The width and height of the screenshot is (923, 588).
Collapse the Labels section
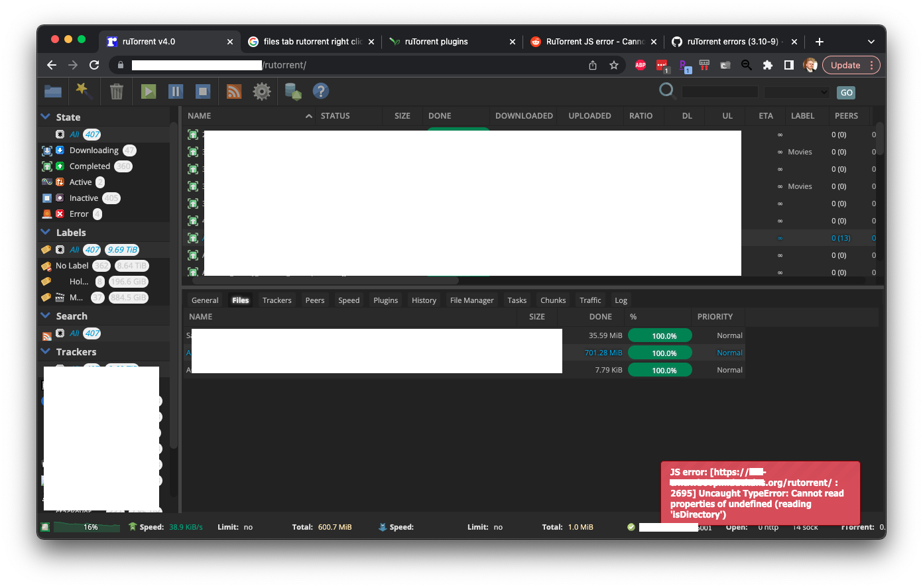45,232
